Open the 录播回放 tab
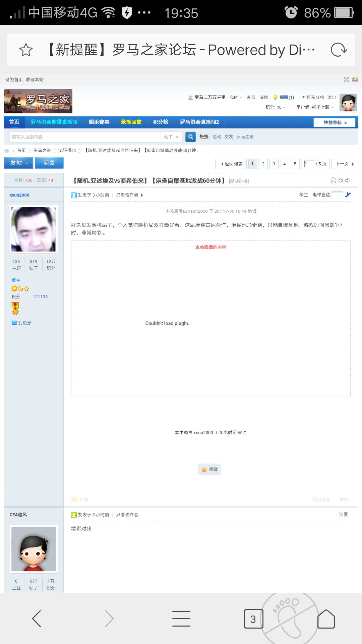The width and height of the screenshot is (362, 644). [x=131, y=122]
